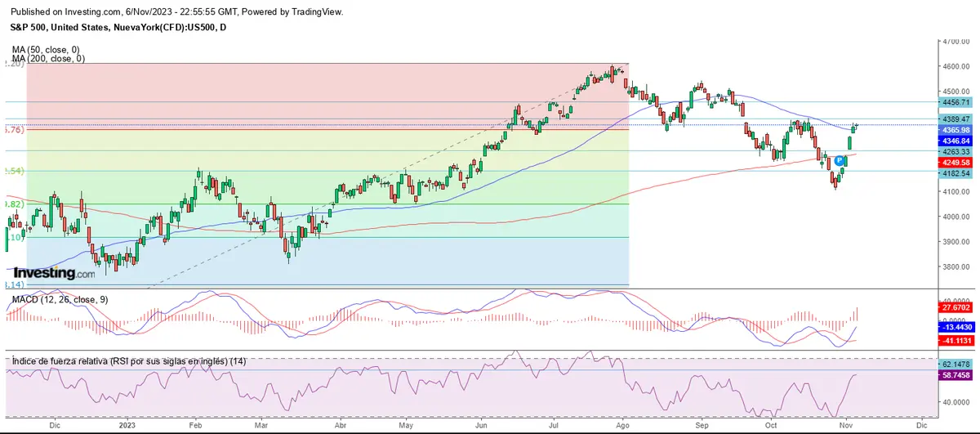Click the Ago month label on the time axis

623,426
